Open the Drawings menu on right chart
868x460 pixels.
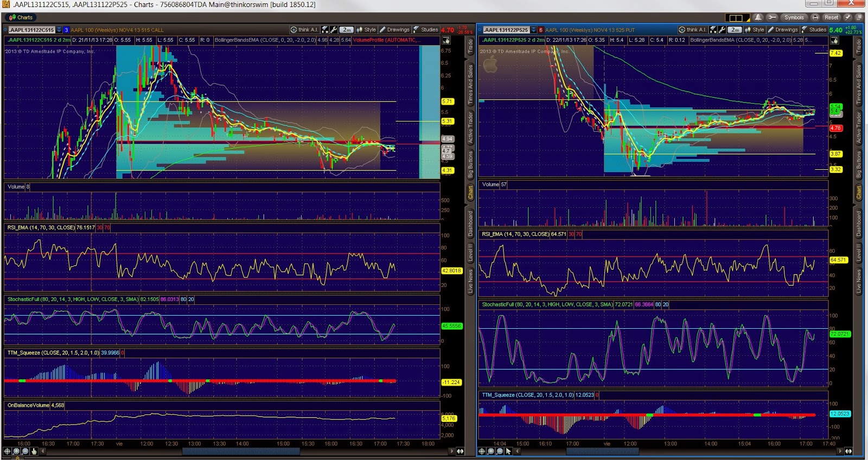[x=783, y=30]
